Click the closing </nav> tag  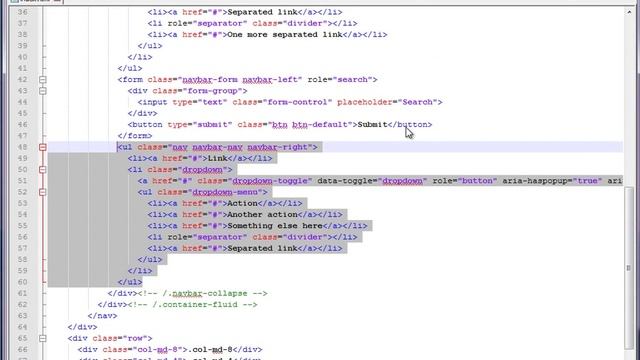pos(102,316)
